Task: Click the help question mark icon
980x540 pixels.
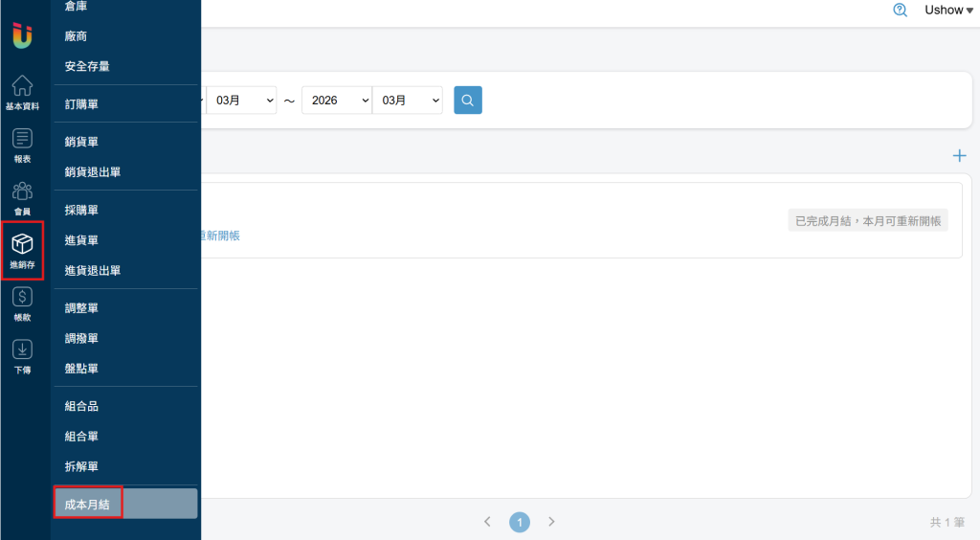Action: point(900,10)
